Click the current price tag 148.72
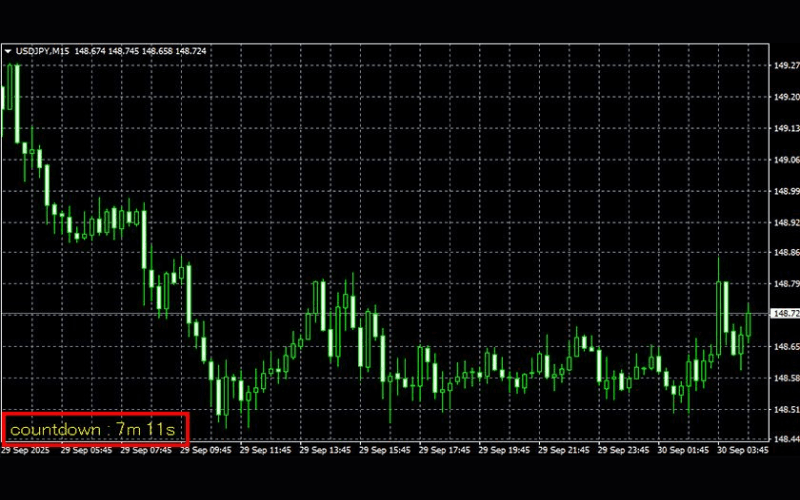 tap(785, 314)
